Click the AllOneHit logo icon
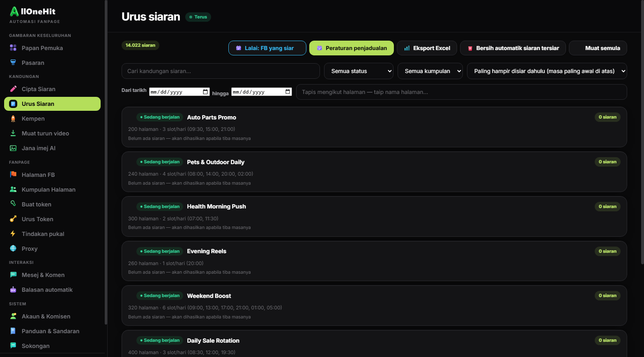 pyautogui.click(x=14, y=11)
